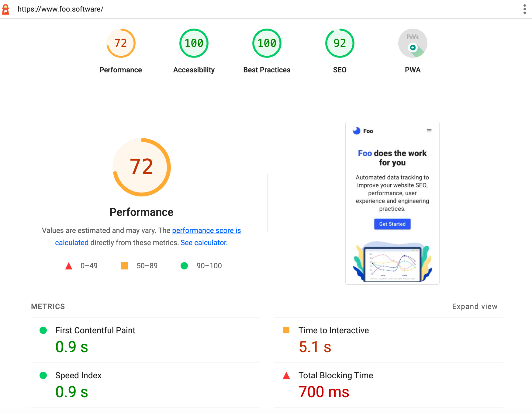Switch to the Performance section heading
This screenshot has width=532, height=413.
click(141, 212)
